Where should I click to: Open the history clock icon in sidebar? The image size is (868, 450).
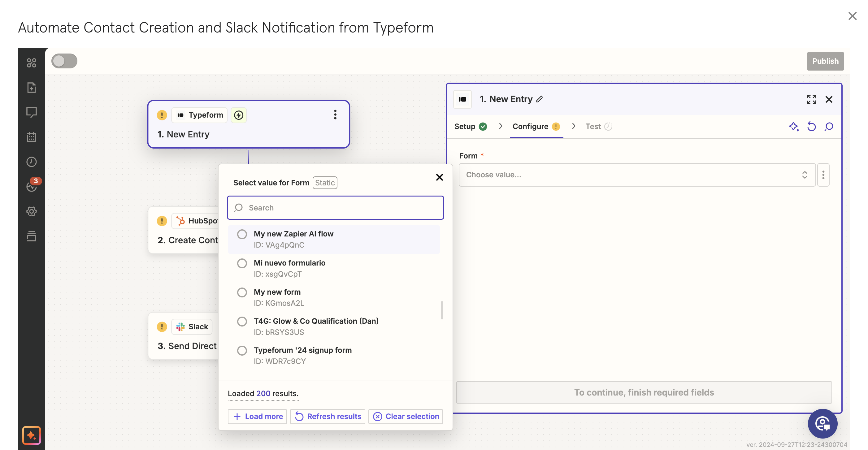pyautogui.click(x=31, y=162)
